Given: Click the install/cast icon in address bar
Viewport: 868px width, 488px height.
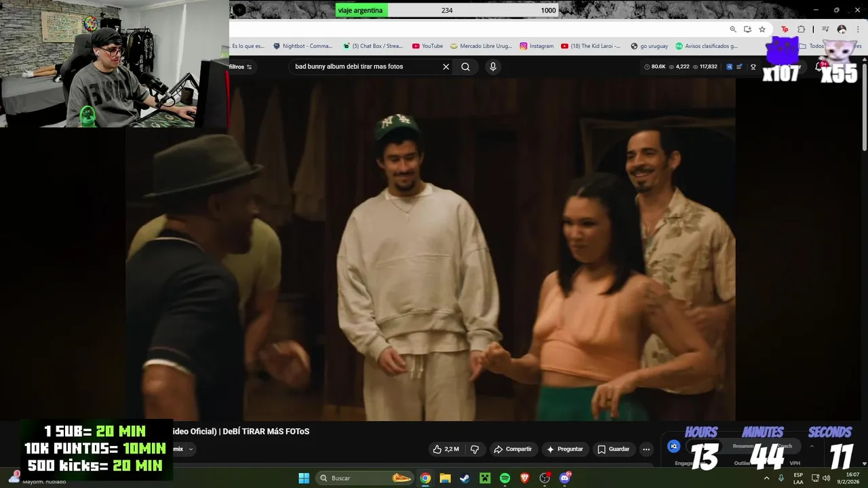Looking at the screenshot, I should [x=747, y=29].
